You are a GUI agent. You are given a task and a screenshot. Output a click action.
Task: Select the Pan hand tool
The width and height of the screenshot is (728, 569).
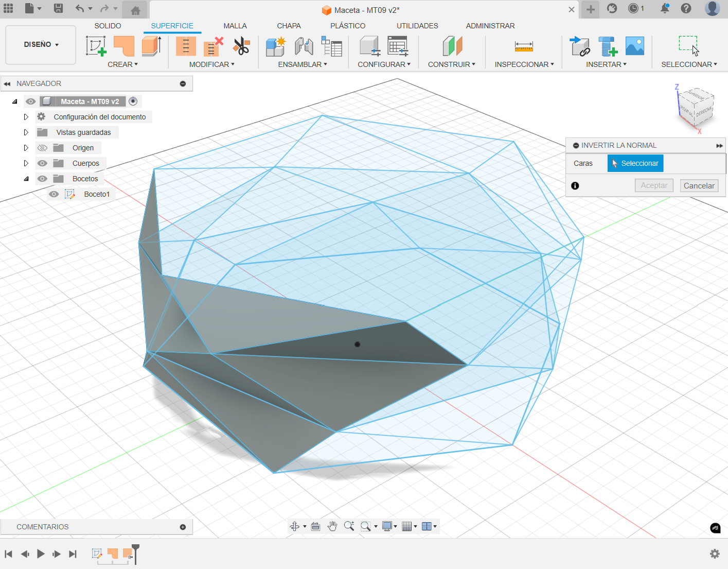click(332, 526)
